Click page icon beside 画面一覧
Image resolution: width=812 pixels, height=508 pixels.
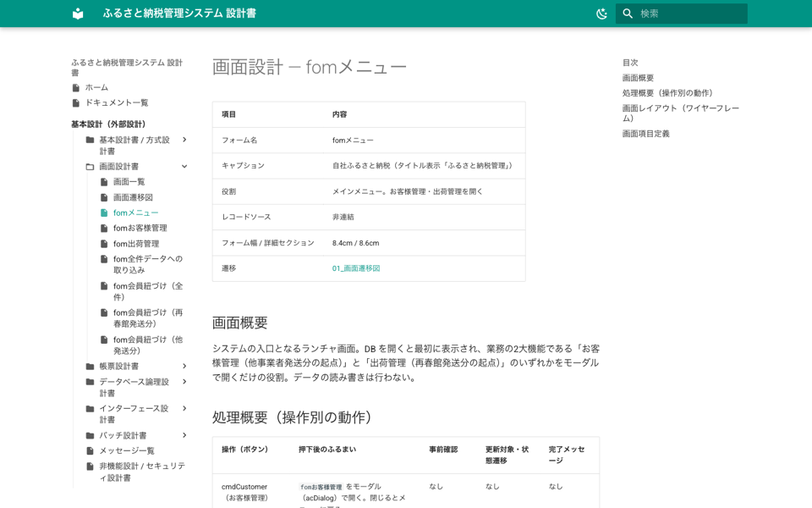tap(104, 182)
